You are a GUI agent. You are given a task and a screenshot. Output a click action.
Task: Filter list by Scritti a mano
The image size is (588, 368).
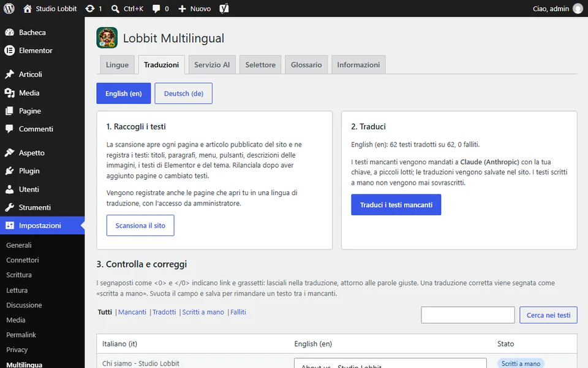pos(203,312)
